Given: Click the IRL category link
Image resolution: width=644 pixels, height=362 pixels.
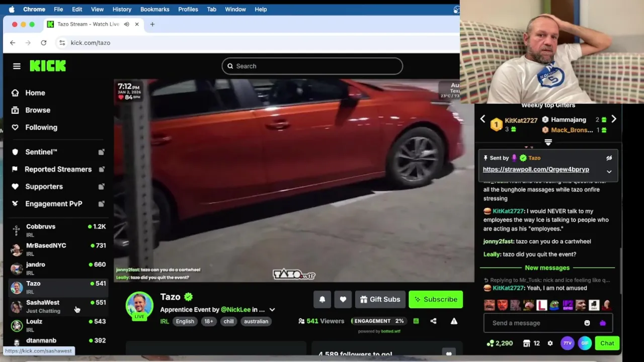Looking at the screenshot, I should click(x=165, y=321).
